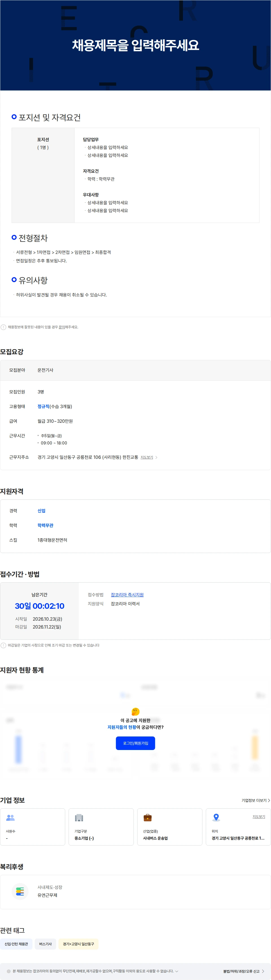Click the briefcase icon in 산업(업종) card

click(148, 817)
